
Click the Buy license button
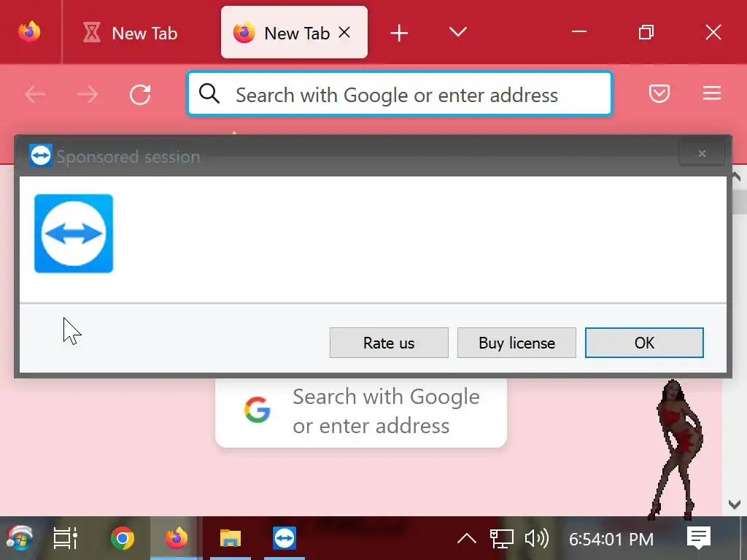tap(516, 343)
